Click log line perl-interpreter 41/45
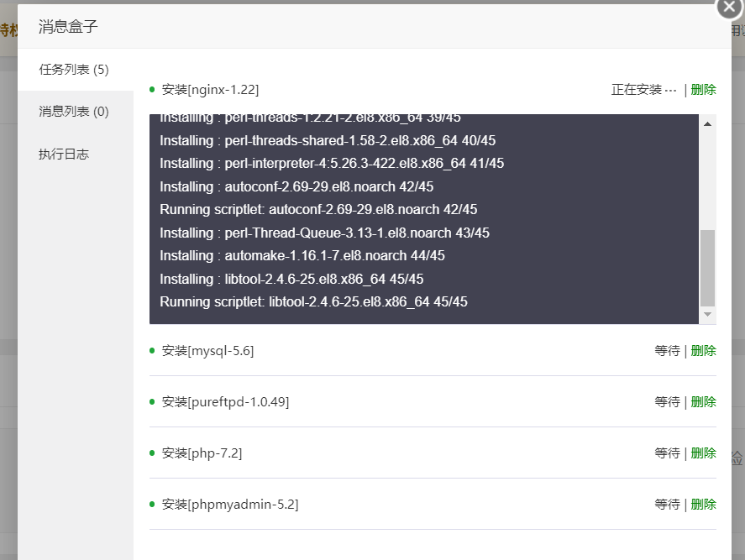Viewport: 745px width, 560px height. click(x=332, y=164)
